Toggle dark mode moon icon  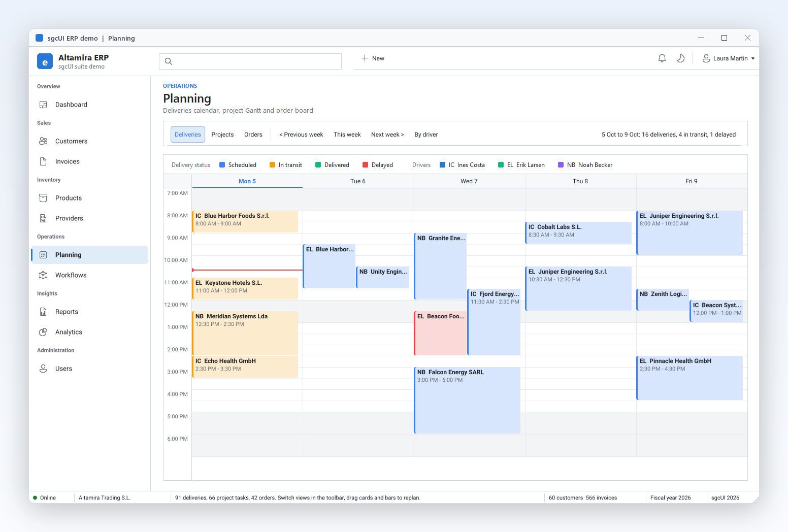click(681, 58)
